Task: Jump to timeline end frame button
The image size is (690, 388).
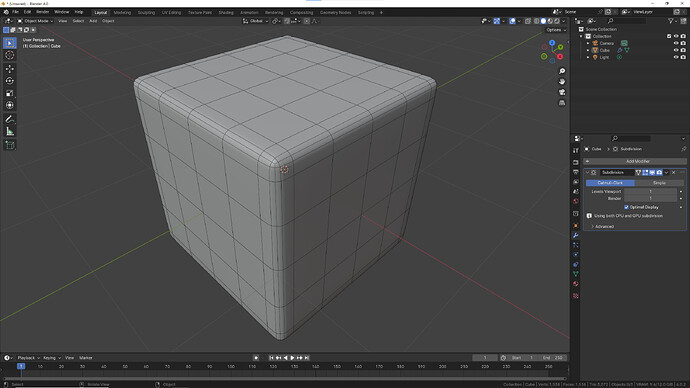Action: pyautogui.click(x=307, y=358)
